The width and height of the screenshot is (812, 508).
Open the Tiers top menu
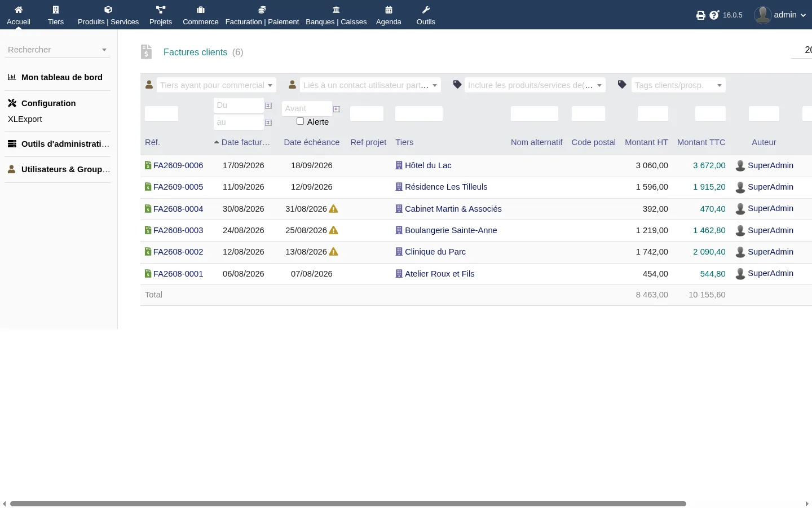pyautogui.click(x=56, y=15)
